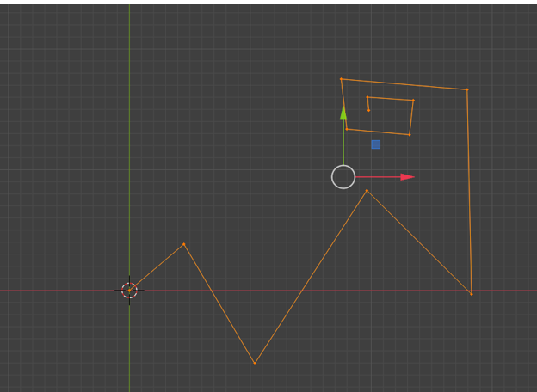
Task: Select the inner spiral's bottom-right corner vertex
Action: coord(409,135)
